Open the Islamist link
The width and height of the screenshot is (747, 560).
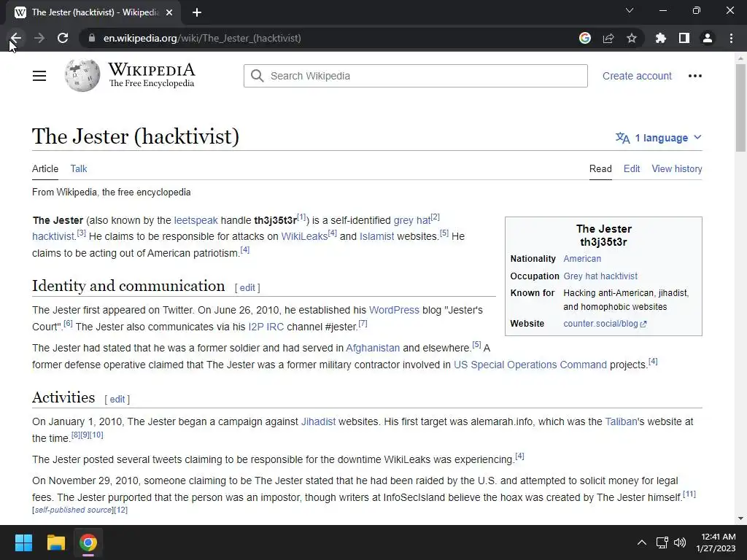[x=377, y=236]
